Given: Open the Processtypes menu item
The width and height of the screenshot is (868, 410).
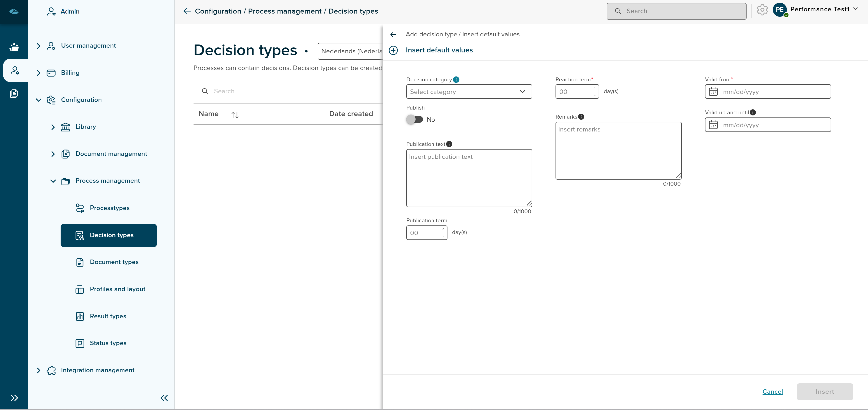Looking at the screenshot, I should coord(109,208).
